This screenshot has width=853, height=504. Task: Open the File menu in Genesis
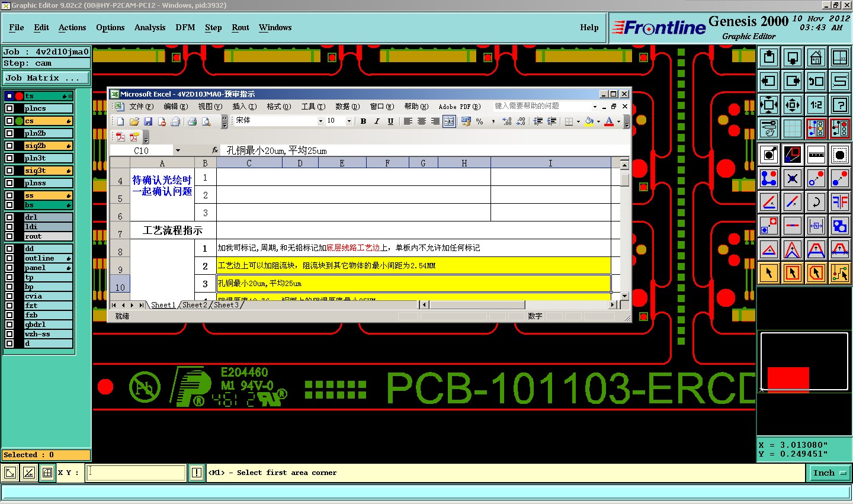click(17, 28)
